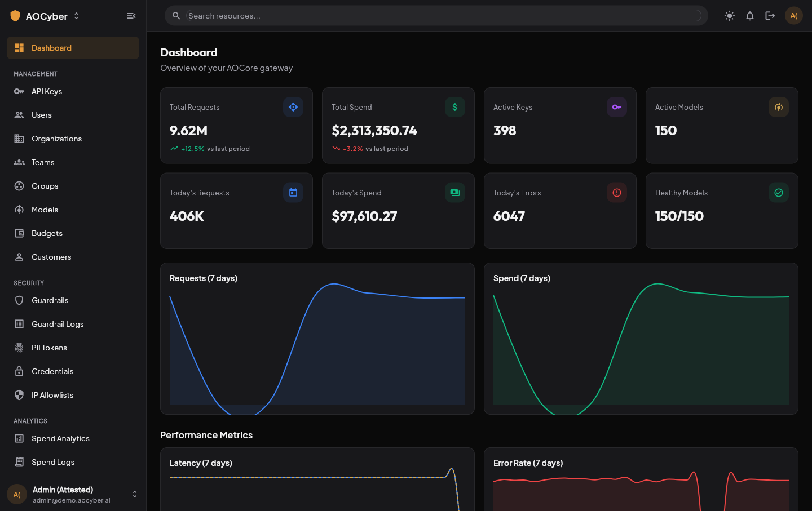Click the Guardrails shield icon

(19, 300)
